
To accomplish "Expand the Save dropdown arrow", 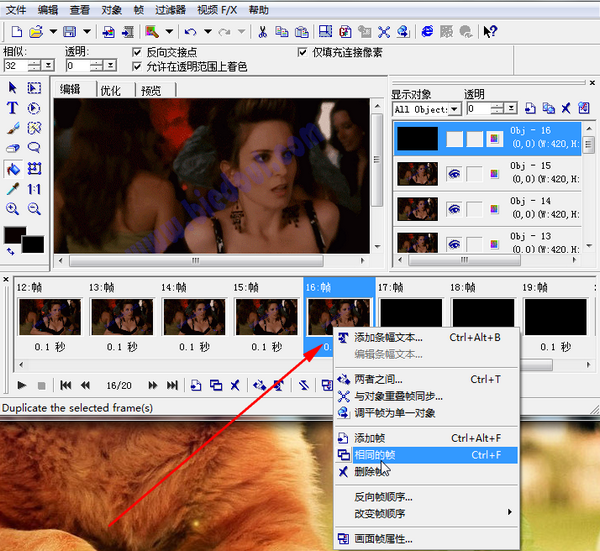I will (87, 32).
